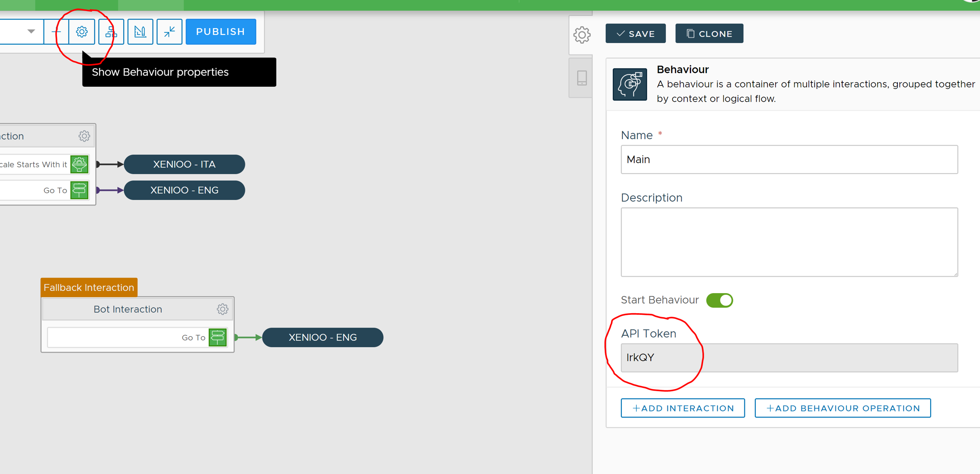This screenshot has width=980, height=474.
Task: Open the Bot Interaction settings gear
Action: 222,309
